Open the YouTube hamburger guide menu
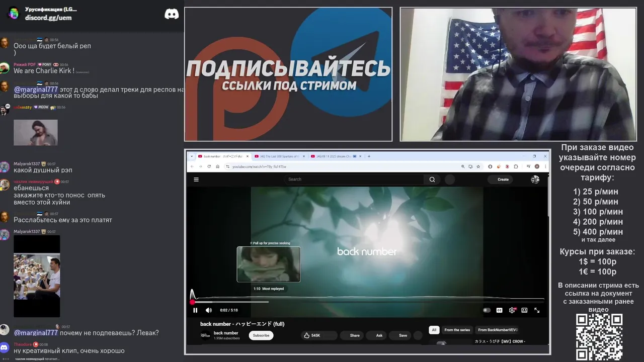The width and height of the screenshot is (644, 362). (x=196, y=179)
